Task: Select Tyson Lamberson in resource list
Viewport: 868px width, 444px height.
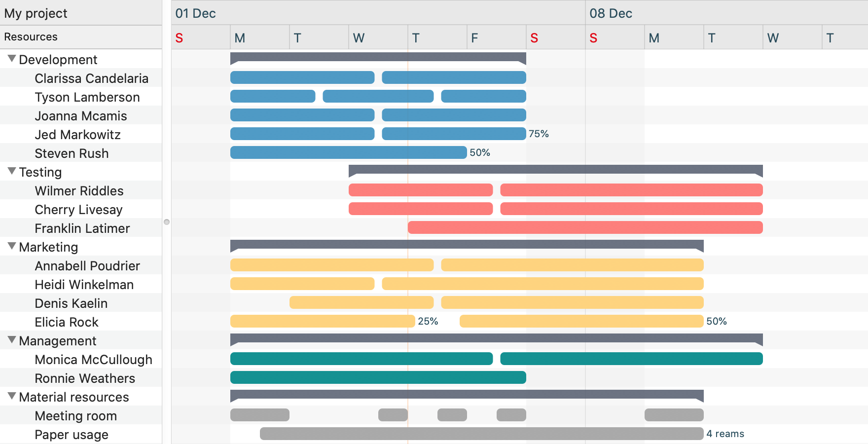Action: coord(87,97)
